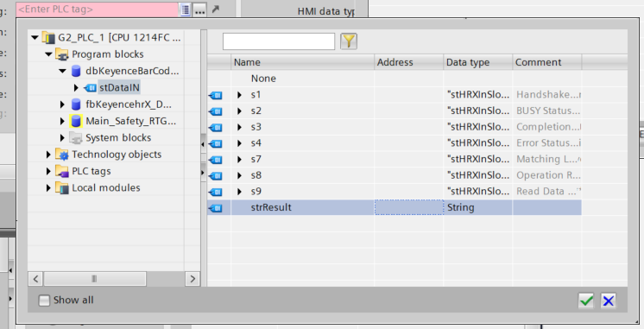Expand the s2 row
The width and height of the screenshot is (644, 329).
(x=239, y=111)
